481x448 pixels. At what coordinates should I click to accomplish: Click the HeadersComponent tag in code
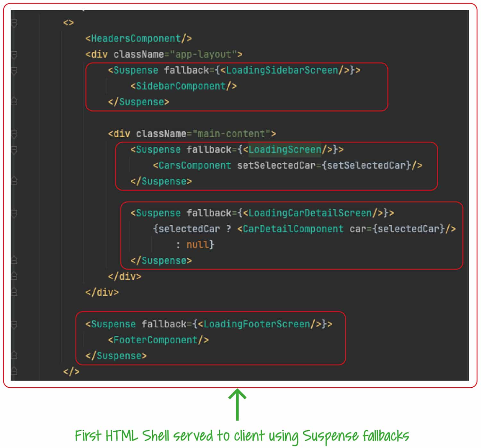click(x=136, y=39)
